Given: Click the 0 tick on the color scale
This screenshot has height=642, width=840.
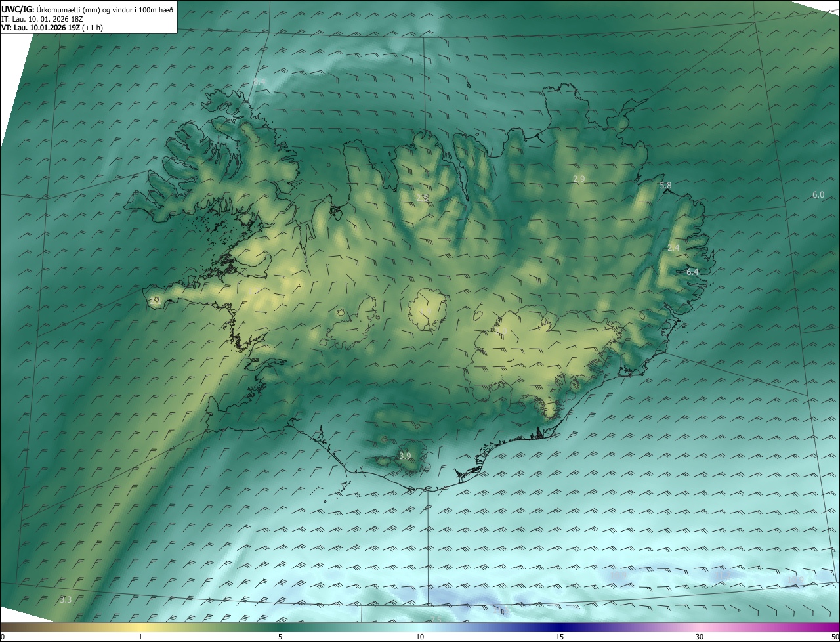Looking at the screenshot, I should coord(3,637).
